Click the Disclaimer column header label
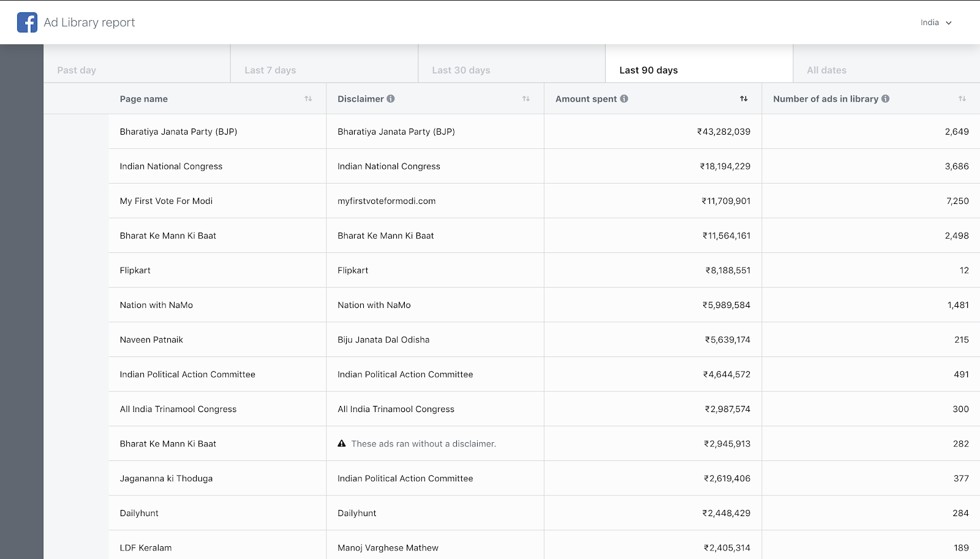The width and height of the screenshot is (980, 559). point(361,99)
